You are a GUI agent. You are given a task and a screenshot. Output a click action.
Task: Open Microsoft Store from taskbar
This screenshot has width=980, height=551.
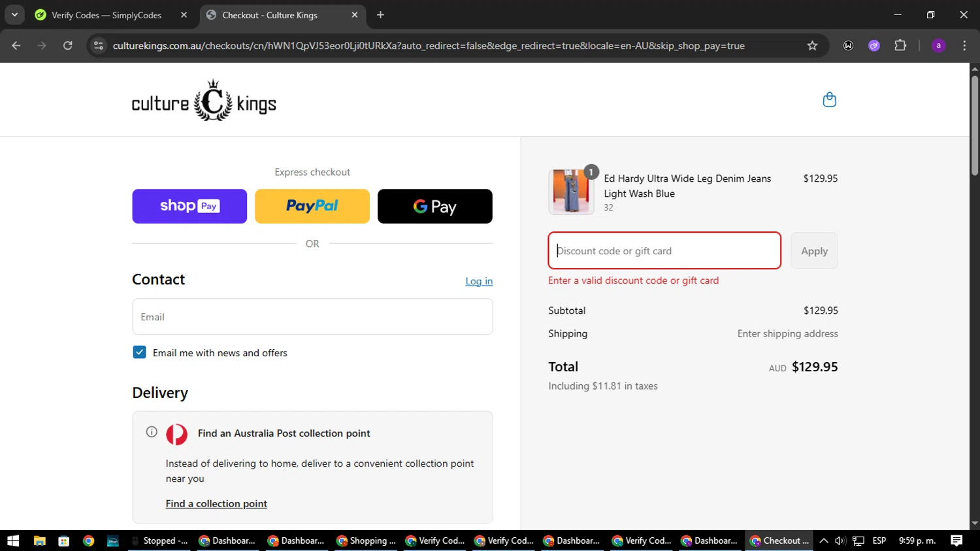point(63,541)
